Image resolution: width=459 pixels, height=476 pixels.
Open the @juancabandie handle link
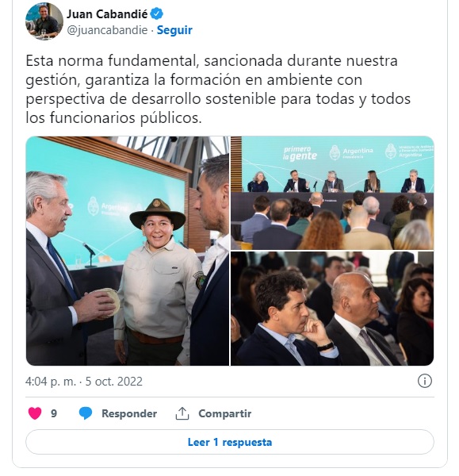click(107, 30)
